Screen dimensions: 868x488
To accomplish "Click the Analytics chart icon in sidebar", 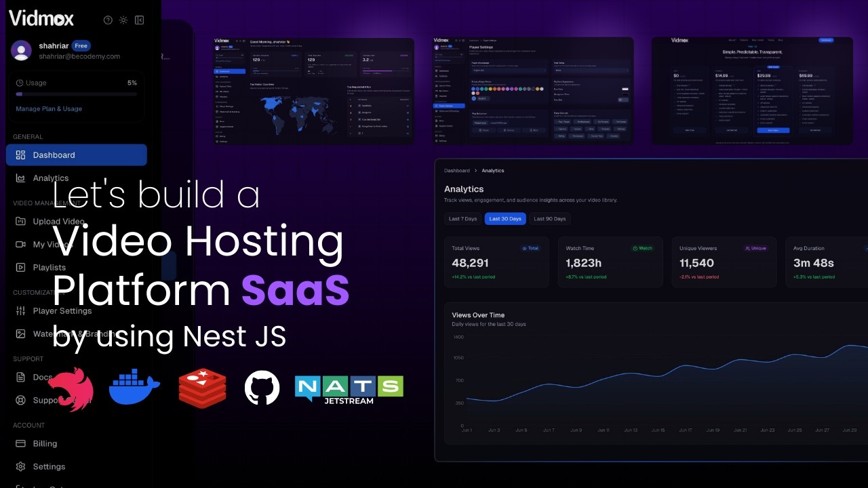I will pos(20,178).
